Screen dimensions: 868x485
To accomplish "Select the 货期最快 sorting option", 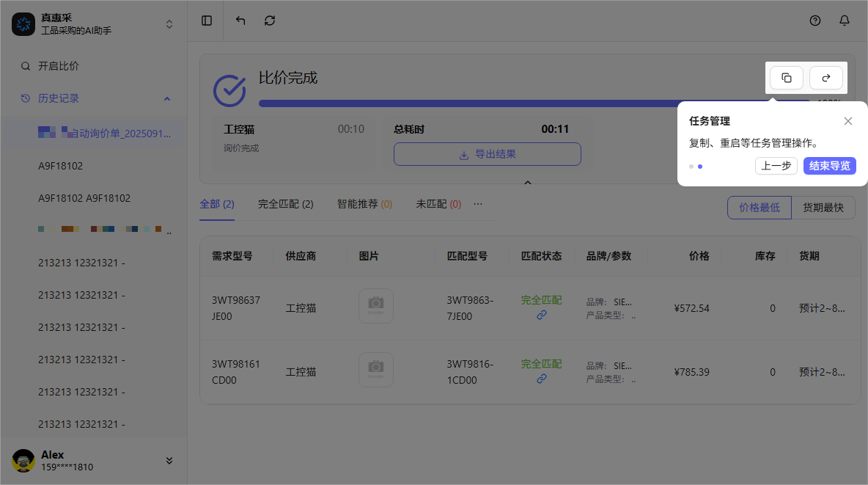I will coord(823,208).
